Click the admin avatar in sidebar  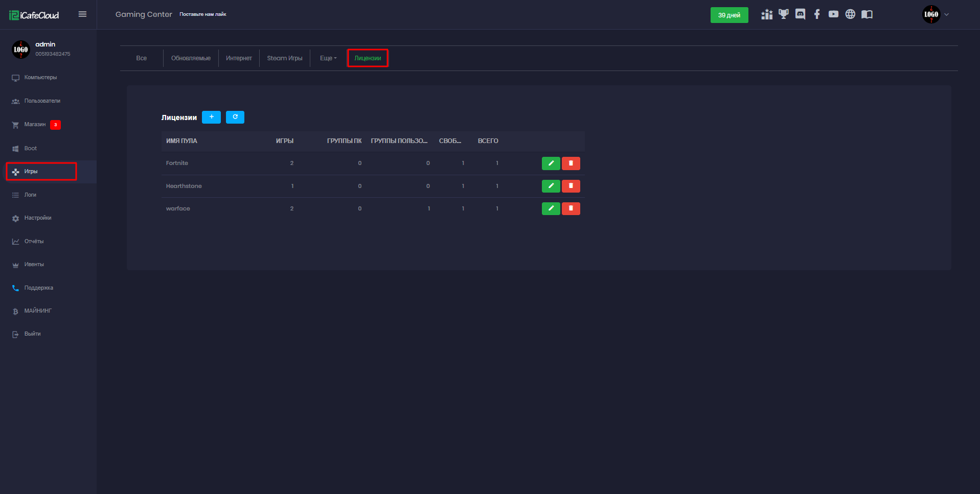[x=20, y=50]
